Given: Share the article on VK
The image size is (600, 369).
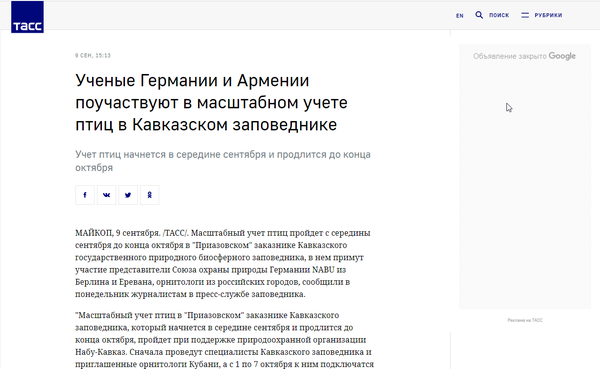Looking at the screenshot, I should click(x=106, y=195).
